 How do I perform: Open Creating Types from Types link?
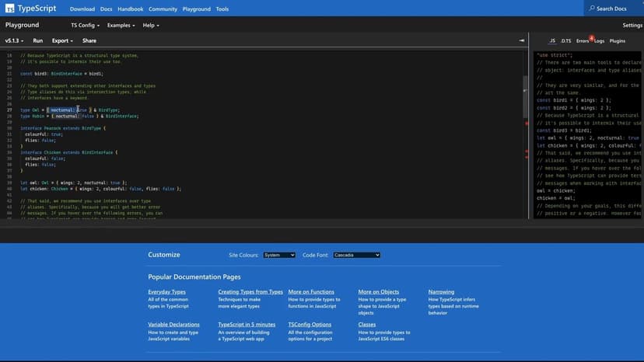tap(250, 292)
